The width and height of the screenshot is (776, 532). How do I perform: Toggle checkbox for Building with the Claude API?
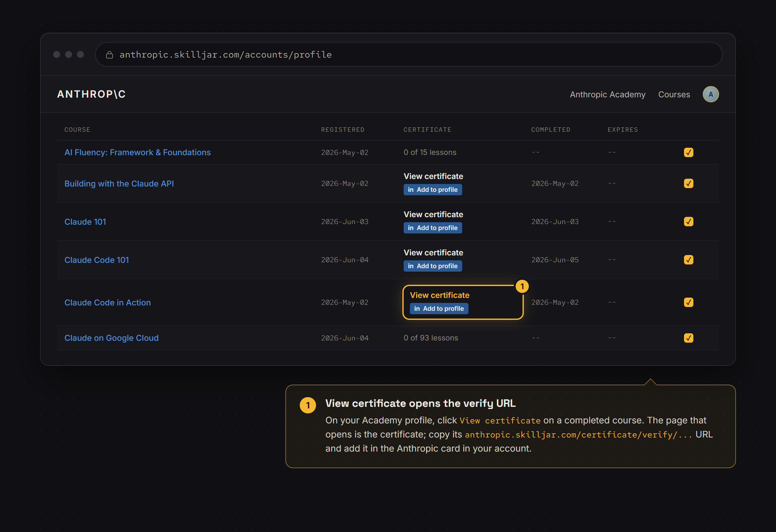[x=688, y=183]
